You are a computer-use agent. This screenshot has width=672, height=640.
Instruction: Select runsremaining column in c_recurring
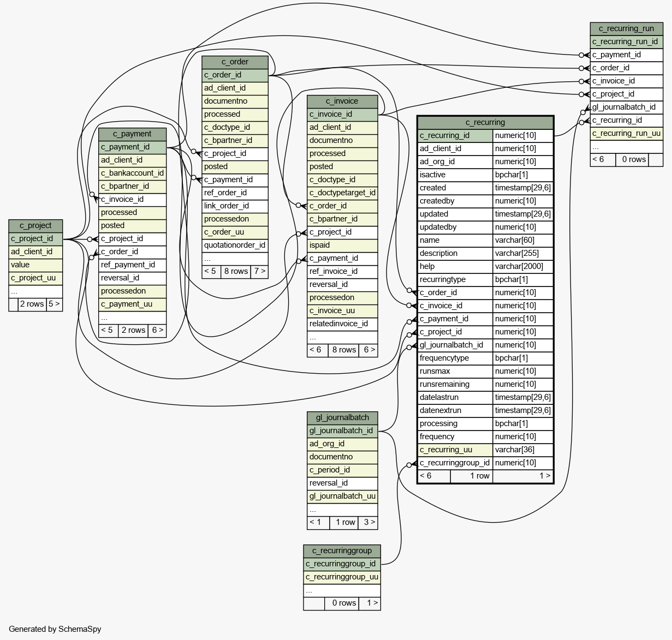click(x=455, y=385)
